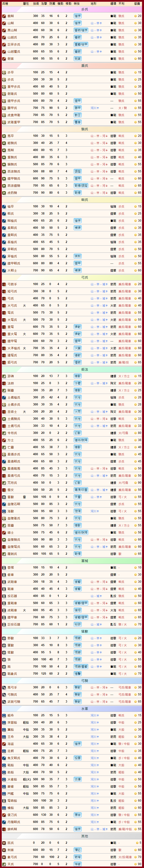
Task: Click the 兵種 column header
Action: (5, 3)
